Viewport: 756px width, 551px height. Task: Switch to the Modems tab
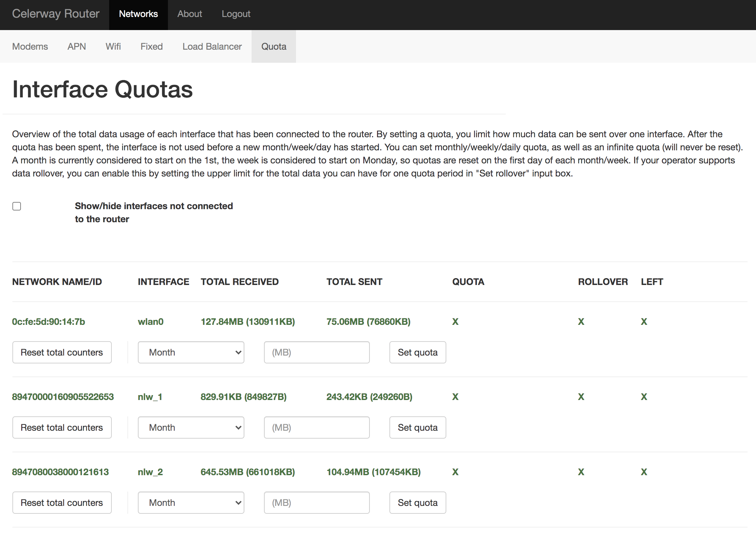30,46
